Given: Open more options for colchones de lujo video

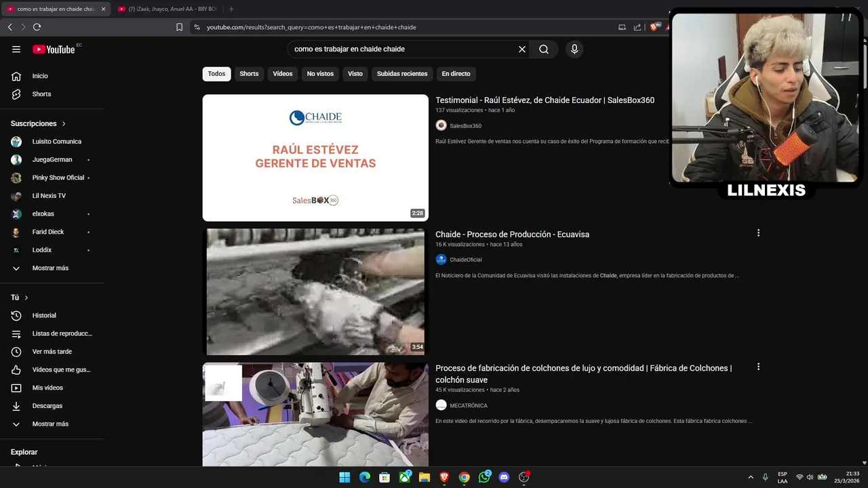Looking at the screenshot, I should point(758,367).
